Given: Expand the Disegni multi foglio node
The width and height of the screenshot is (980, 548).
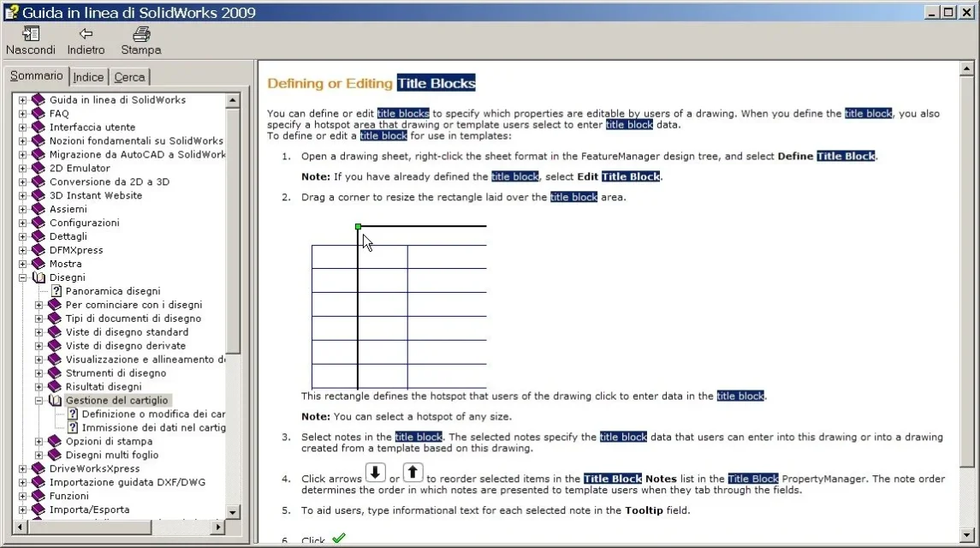Looking at the screenshot, I should (x=39, y=456).
